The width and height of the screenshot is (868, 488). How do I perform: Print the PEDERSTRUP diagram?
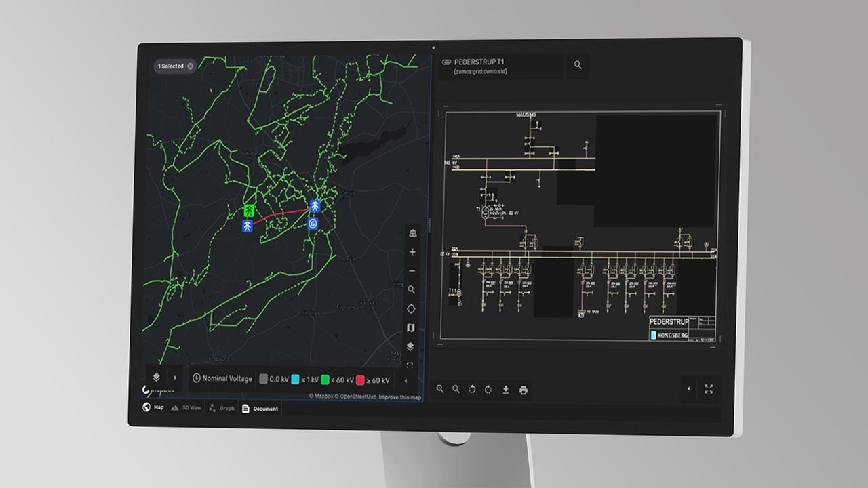point(523,390)
